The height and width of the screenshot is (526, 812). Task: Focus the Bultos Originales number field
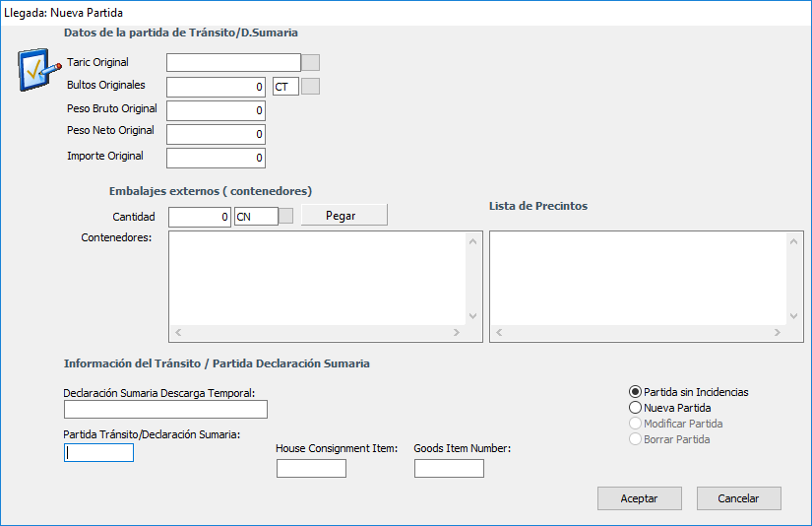click(x=216, y=87)
